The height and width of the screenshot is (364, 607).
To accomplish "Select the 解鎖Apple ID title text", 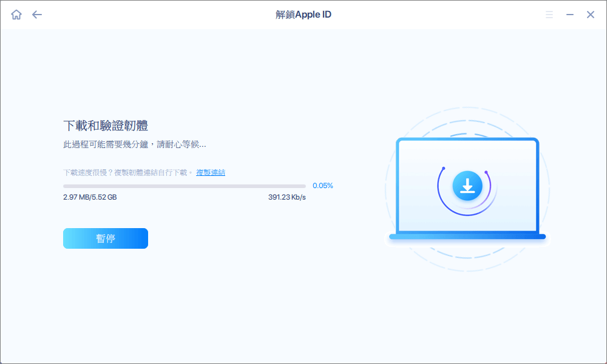I will (x=303, y=14).
